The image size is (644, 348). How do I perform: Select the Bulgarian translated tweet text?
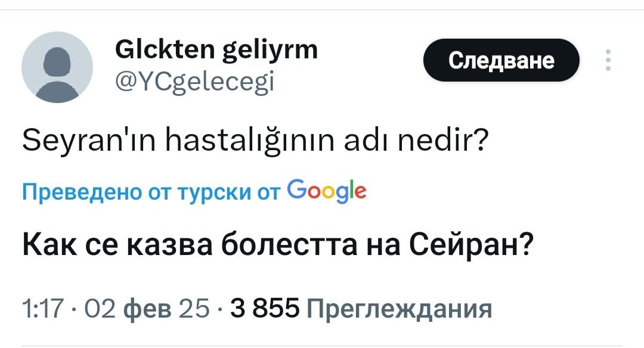(278, 245)
